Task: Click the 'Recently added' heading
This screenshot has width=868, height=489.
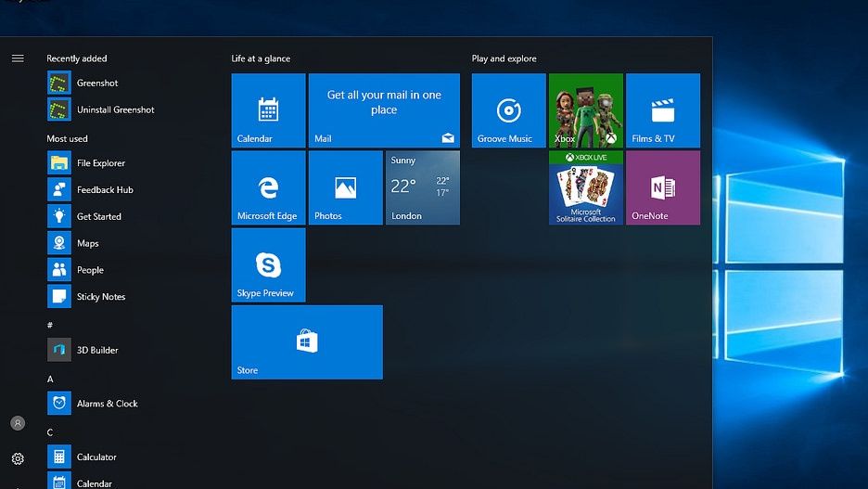Action: tap(76, 58)
